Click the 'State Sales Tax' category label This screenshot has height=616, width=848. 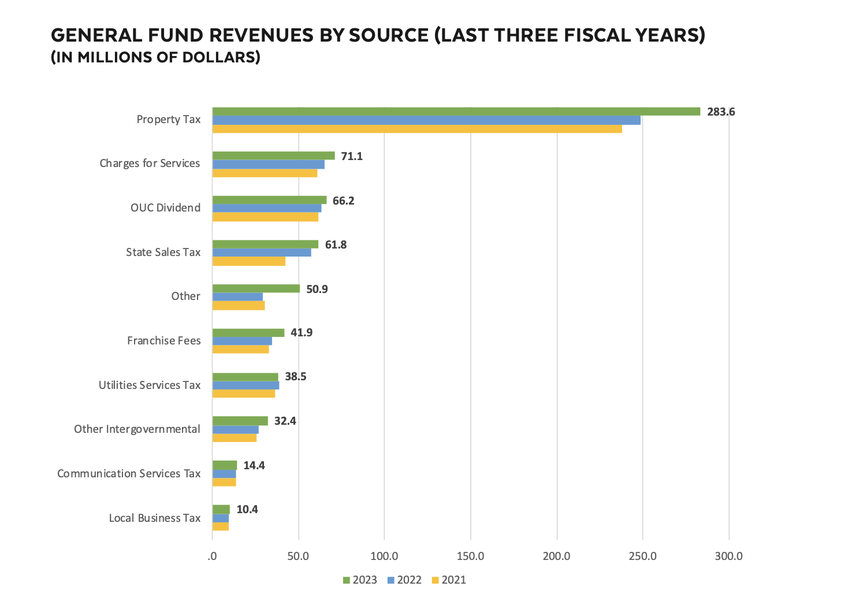pos(163,252)
